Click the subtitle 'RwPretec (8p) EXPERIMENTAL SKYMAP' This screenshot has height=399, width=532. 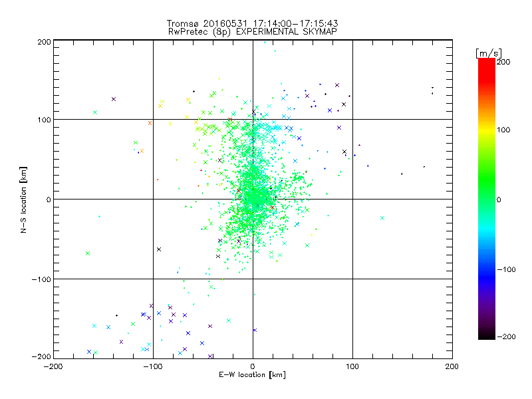(x=252, y=32)
